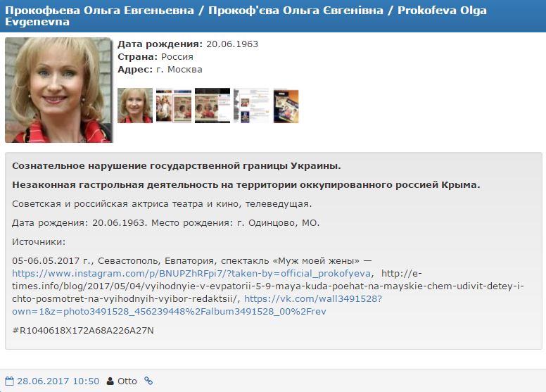Click the chain permalink icon in footer
The width and height of the screenshot is (546, 392).
pyautogui.click(x=148, y=381)
